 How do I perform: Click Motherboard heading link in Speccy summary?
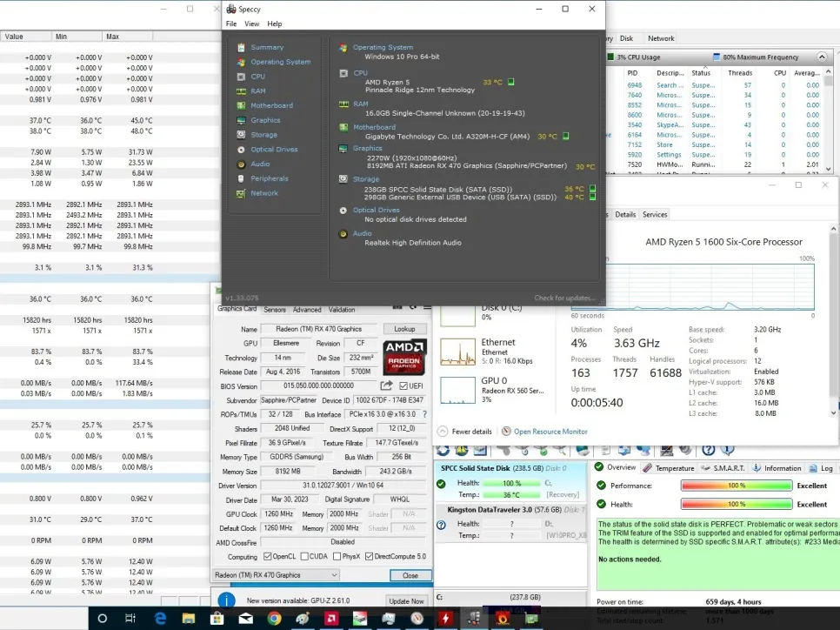[x=374, y=127]
